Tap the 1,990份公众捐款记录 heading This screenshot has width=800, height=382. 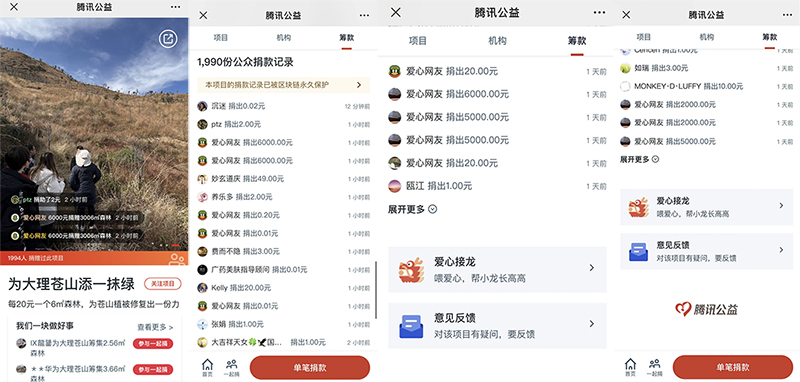245,62
